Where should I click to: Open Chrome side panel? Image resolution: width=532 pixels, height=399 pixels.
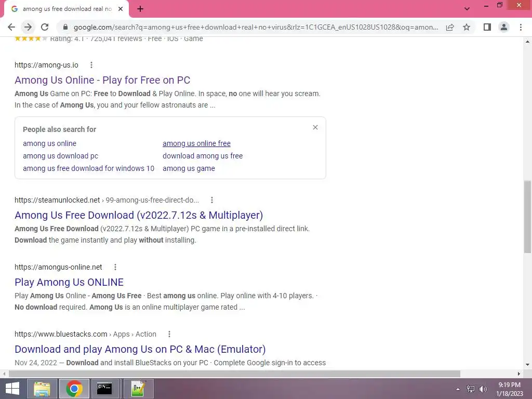click(487, 27)
